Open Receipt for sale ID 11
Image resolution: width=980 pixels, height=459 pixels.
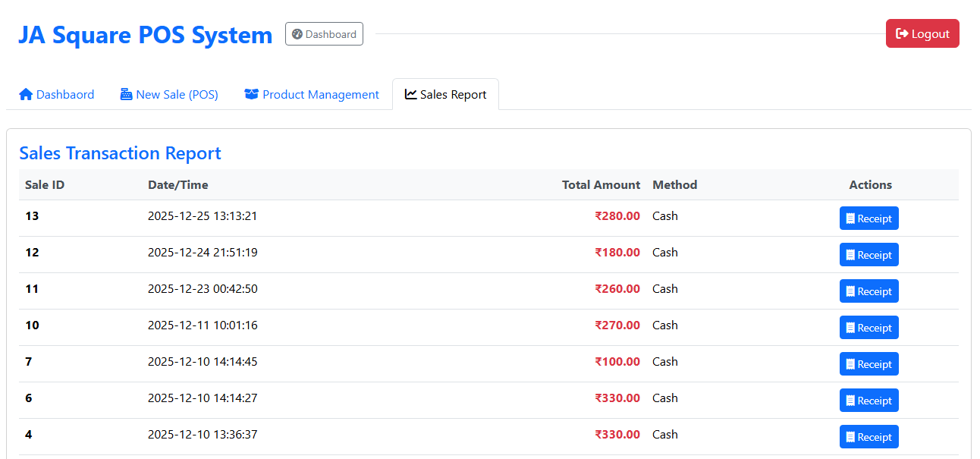pos(868,291)
